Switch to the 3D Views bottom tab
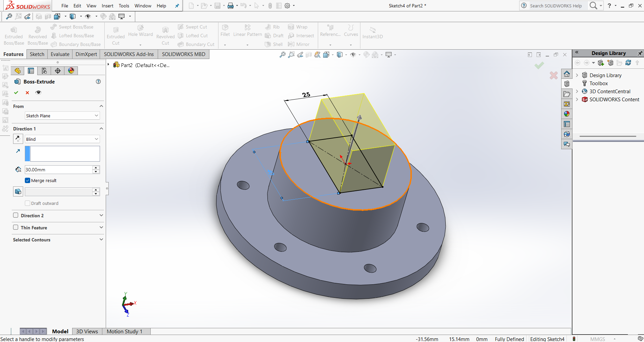 tap(87, 331)
